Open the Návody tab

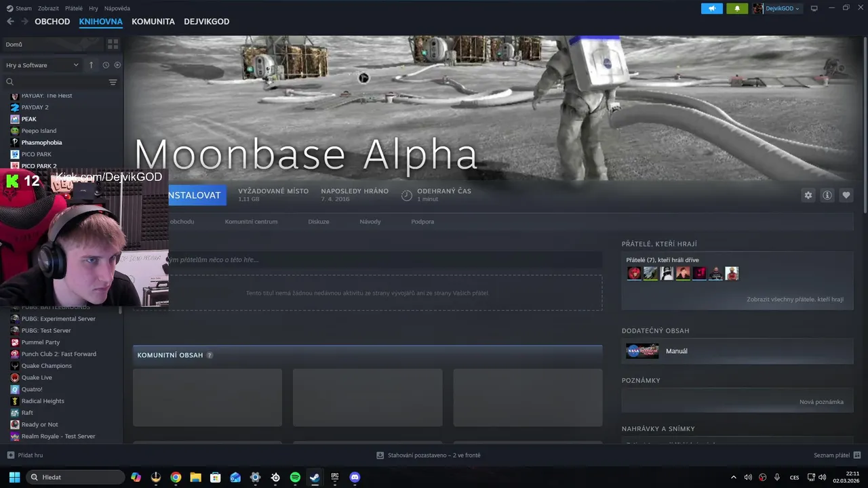coord(370,222)
